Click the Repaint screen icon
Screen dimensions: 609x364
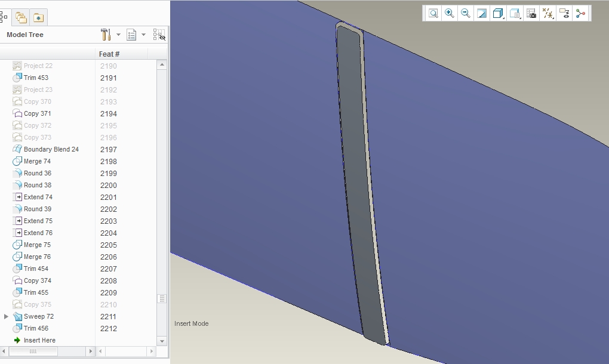pyautogui.click(x=482, y=14)
